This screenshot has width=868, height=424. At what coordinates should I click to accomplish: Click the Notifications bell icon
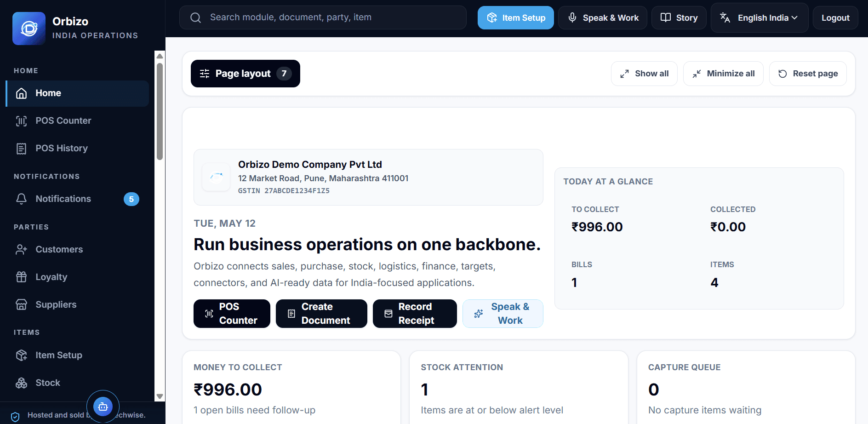coord(22,199)
